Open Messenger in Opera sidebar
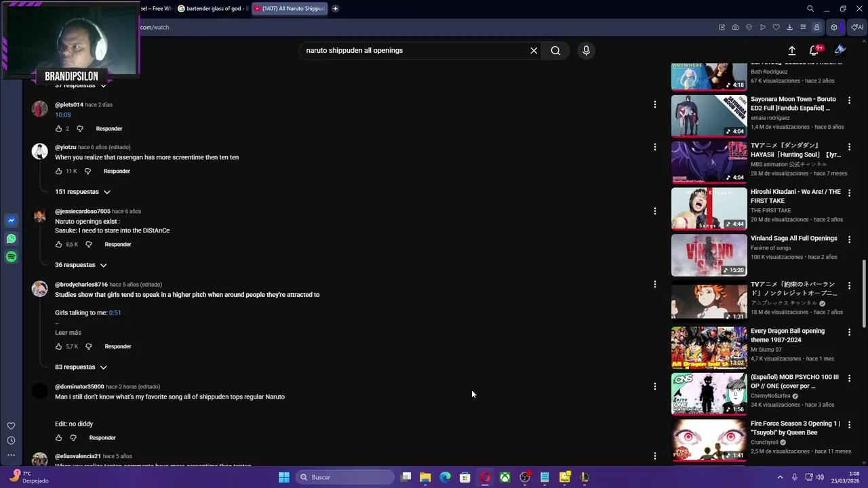The width and height of the screenshot is (868, 488). coord(11,220)
